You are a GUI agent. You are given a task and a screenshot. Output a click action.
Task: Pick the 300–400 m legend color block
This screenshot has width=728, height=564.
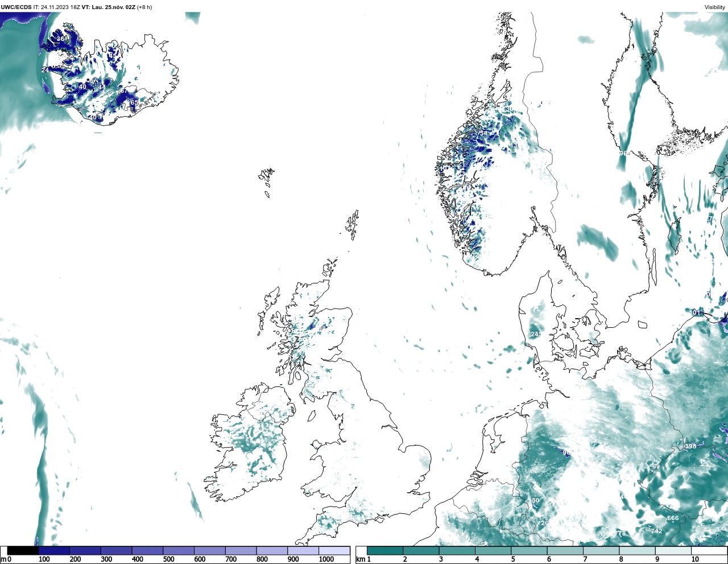(116, 551)
